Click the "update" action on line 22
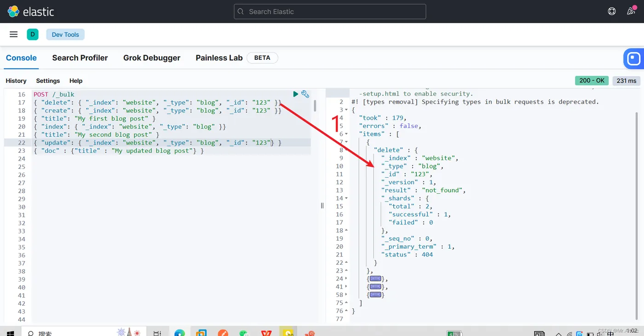 pyautogui.click(x=57, y=143)
